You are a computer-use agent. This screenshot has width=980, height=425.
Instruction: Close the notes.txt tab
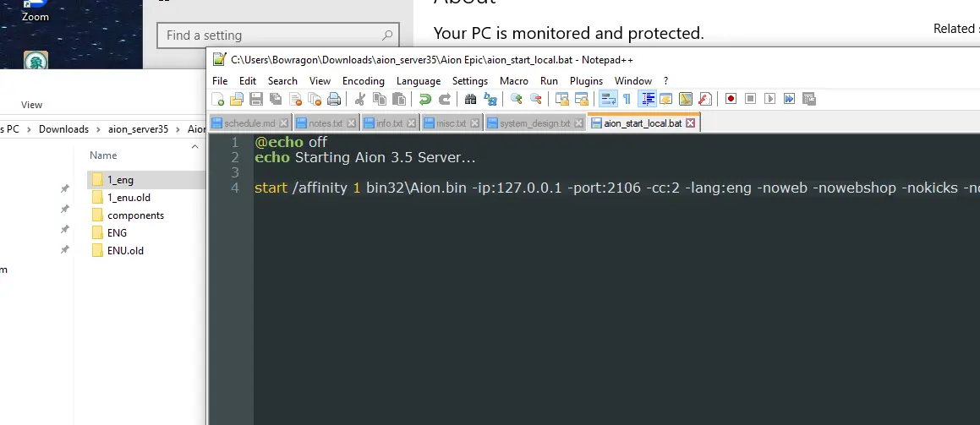pyautogui.click(x=351, y=123)
